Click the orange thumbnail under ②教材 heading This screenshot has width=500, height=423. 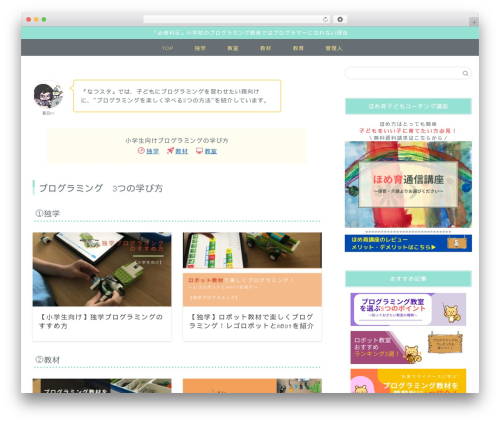coord(252,386)
